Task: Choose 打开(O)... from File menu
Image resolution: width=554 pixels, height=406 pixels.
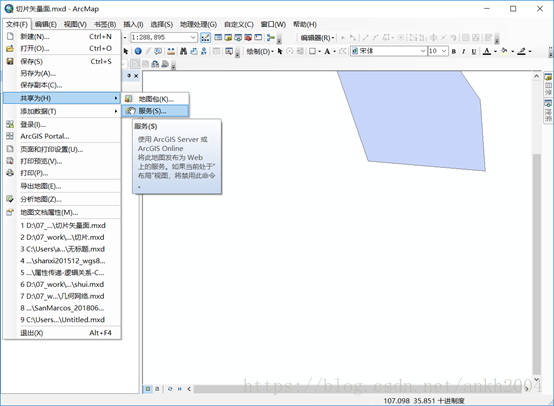Action: (61, 48)
